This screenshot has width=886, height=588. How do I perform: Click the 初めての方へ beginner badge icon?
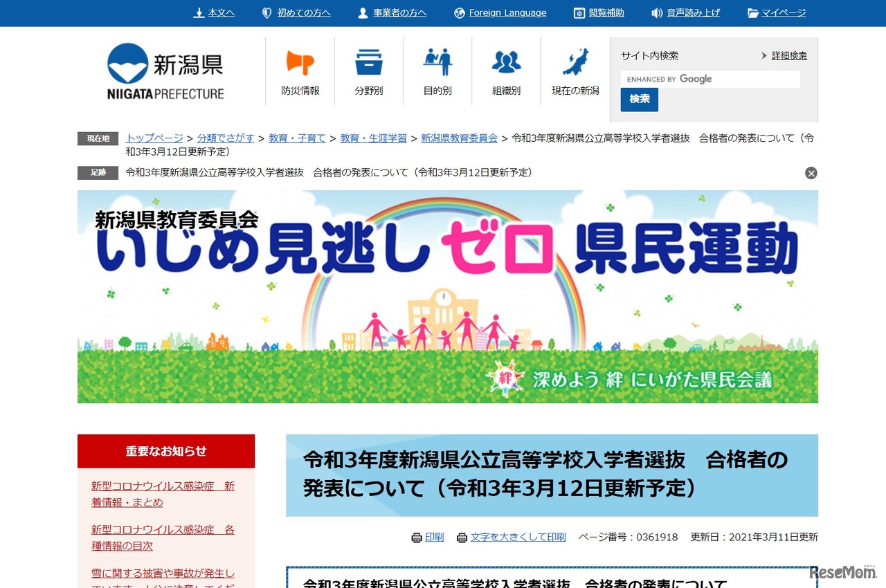pos(266,13)
